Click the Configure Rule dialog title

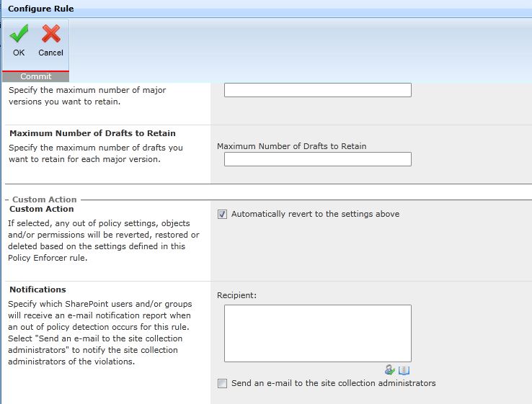click(x=40, y=9)
